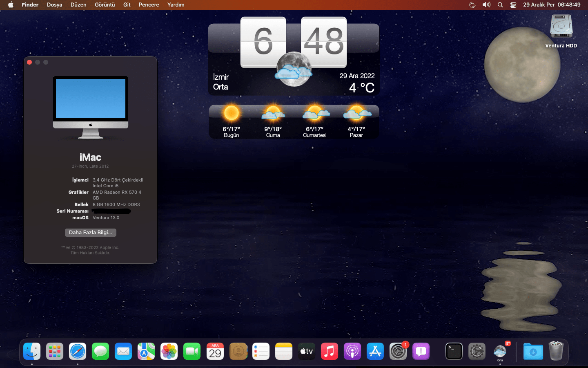Image resolution: width=588 pixels, height=368 pixels.
Task: Open the Yardım menu
Action: (x=176, y=5)
